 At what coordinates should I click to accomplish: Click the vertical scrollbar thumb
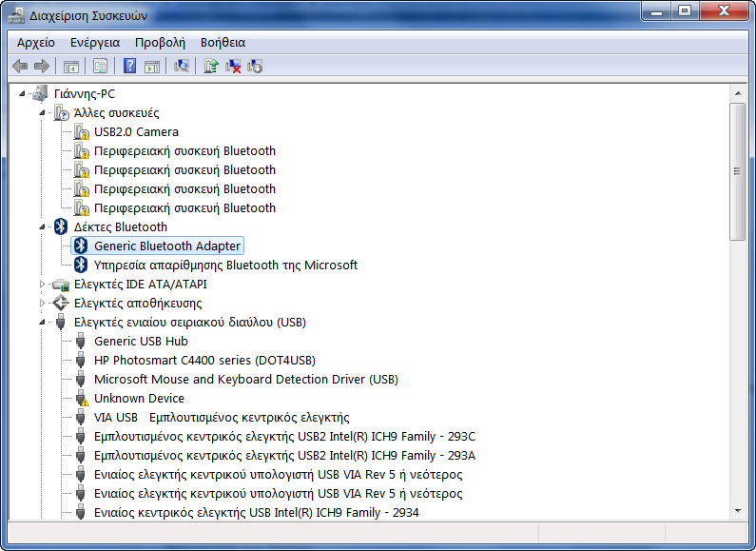pyautogui.click(x=738, y=171)
